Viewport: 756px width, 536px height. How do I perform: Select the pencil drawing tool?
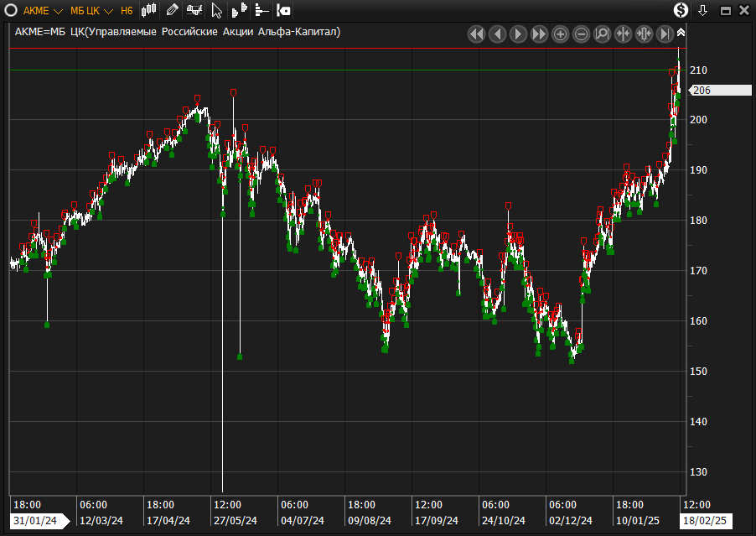pyautogui.click(x=172, y=10)
